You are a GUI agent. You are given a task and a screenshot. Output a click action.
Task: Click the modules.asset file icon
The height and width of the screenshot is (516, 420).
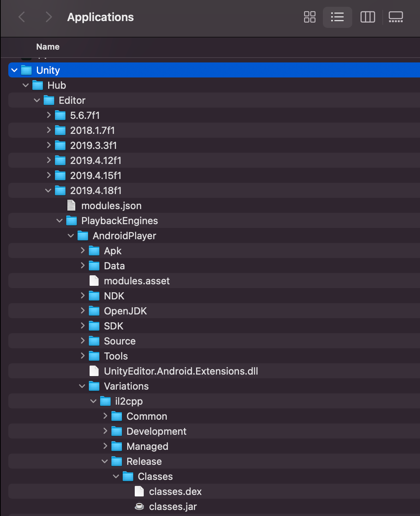(x=94, y=281)
